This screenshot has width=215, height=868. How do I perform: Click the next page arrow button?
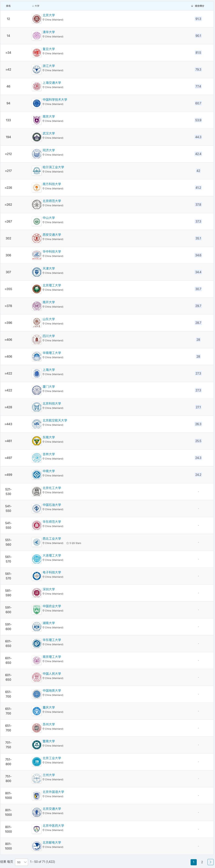(210, 862)
